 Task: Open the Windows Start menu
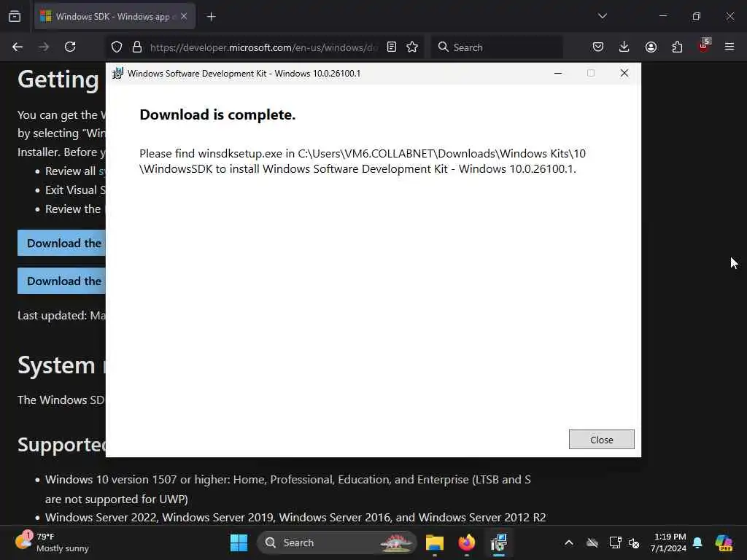(239, 542)
